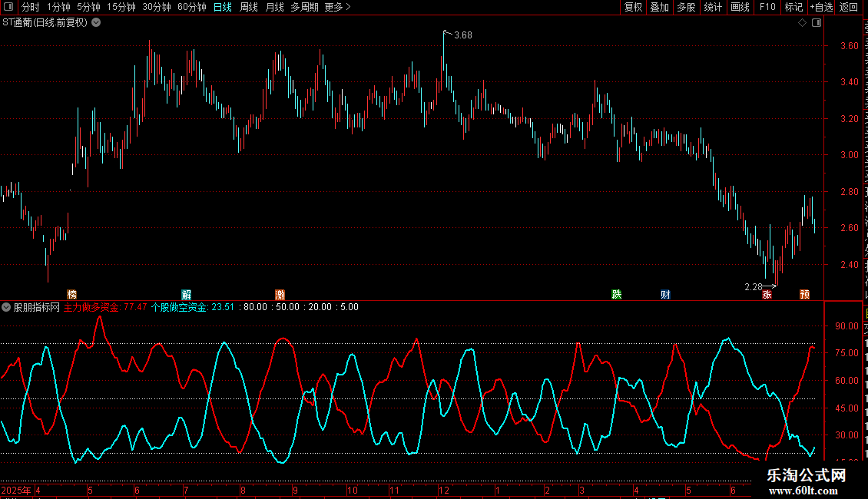Click the 2.40 price axis label
The image size is (868, 499).
849,264
